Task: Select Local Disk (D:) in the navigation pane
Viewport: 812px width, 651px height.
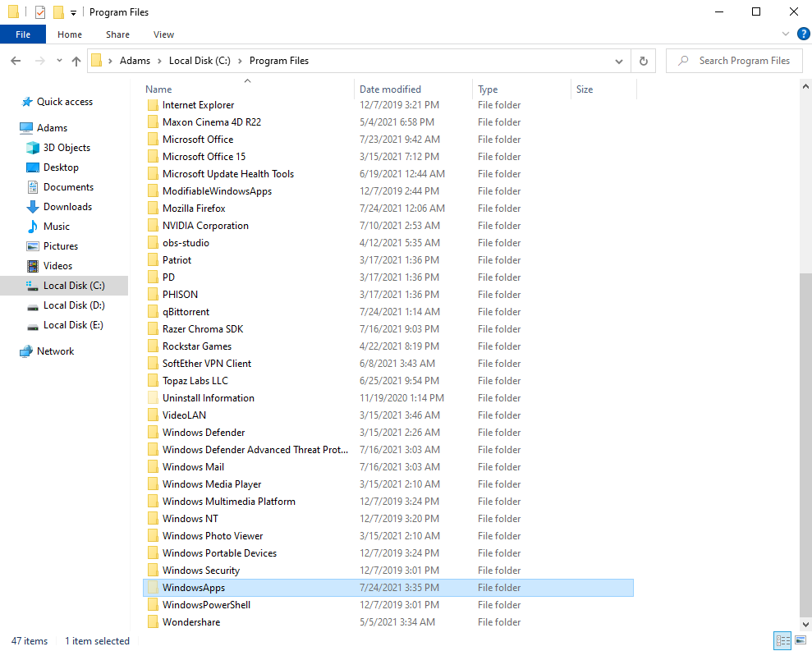Action: (74, 305)
